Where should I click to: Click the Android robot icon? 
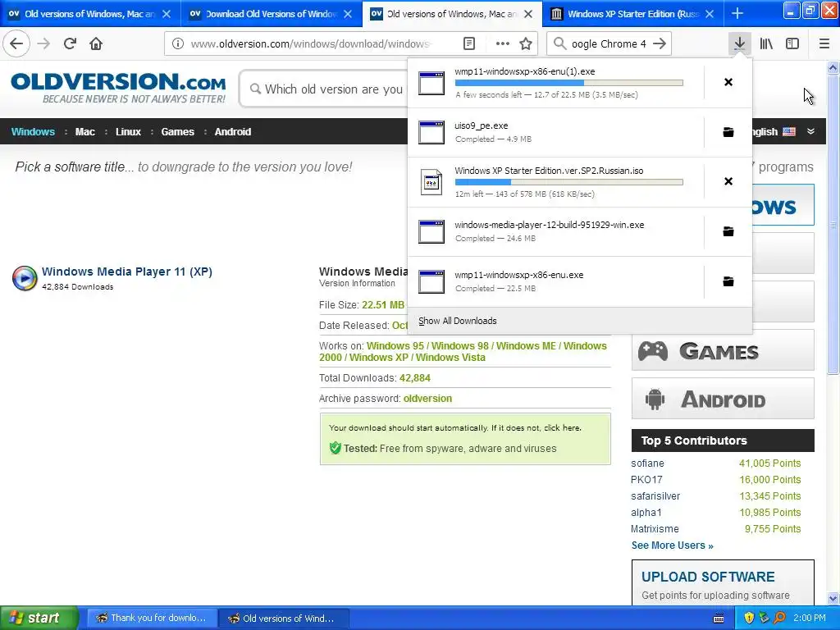(655, 399)
